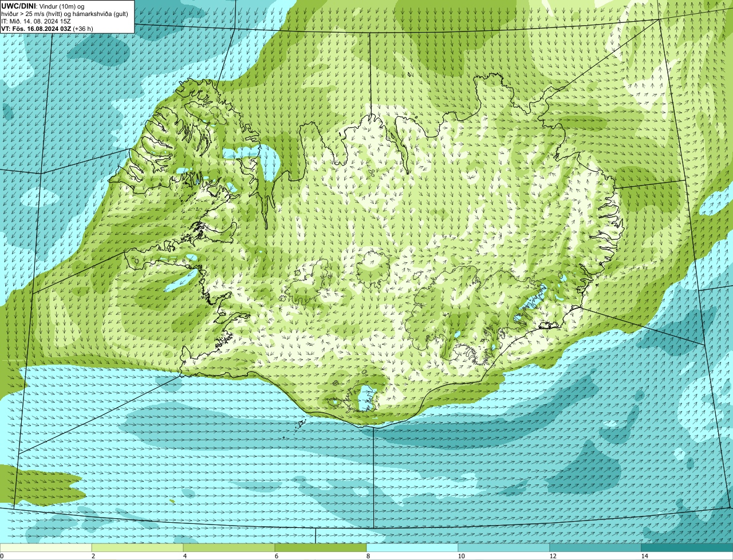
Task: Click the 6–8 m/s dark green legend color
Action: pyautogui.click(x=321, y=547)
